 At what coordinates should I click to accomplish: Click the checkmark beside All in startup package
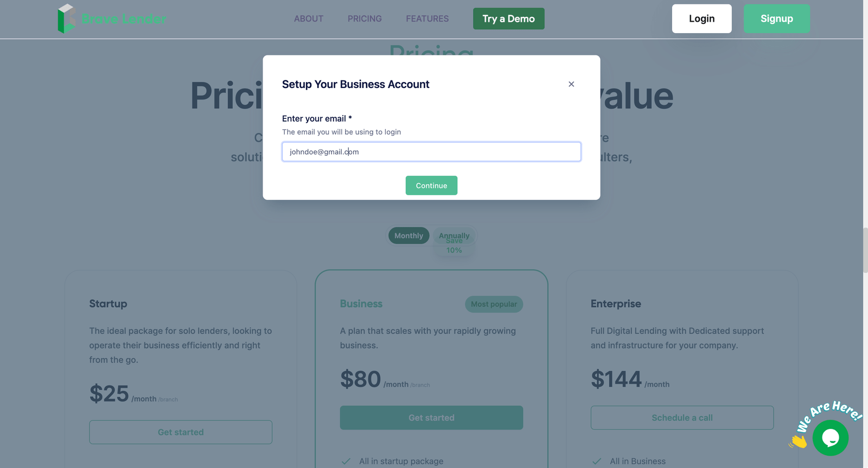346,460
